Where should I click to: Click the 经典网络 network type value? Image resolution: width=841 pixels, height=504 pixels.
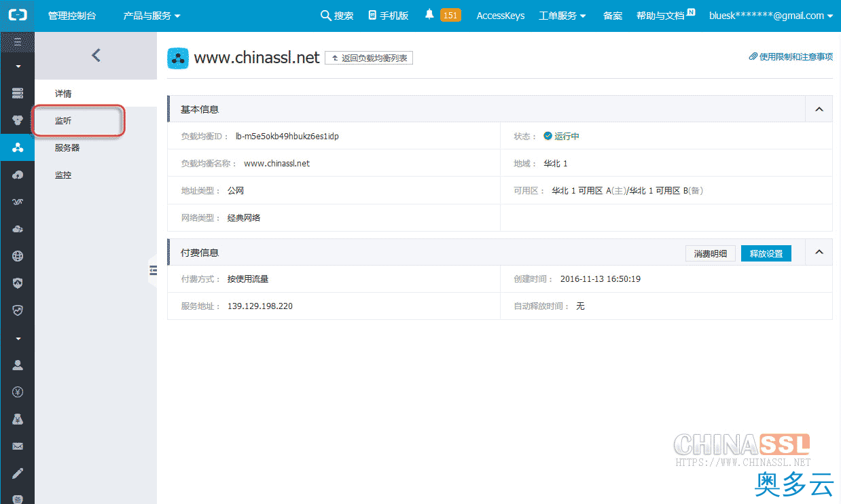coord(244,218)
